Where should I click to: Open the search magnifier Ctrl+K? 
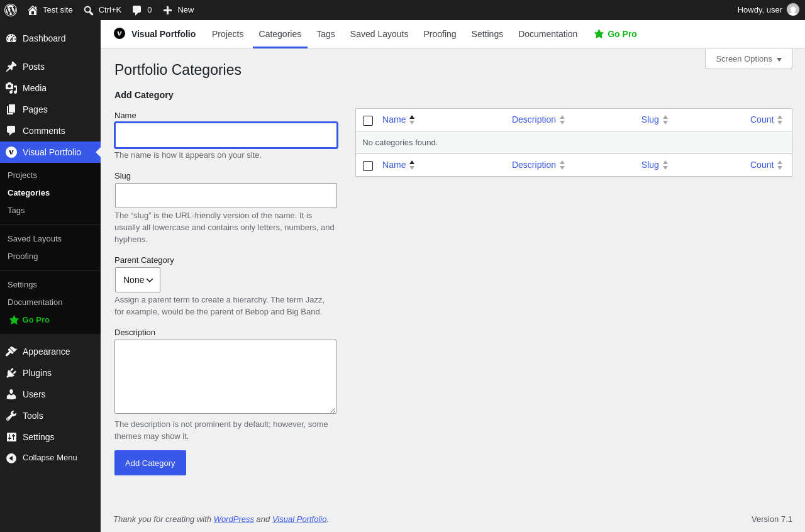coord(89,10)
